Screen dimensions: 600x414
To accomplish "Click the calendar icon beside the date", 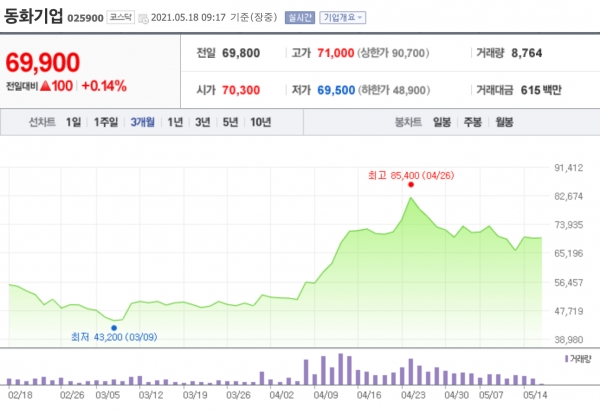I will point(143,18).
